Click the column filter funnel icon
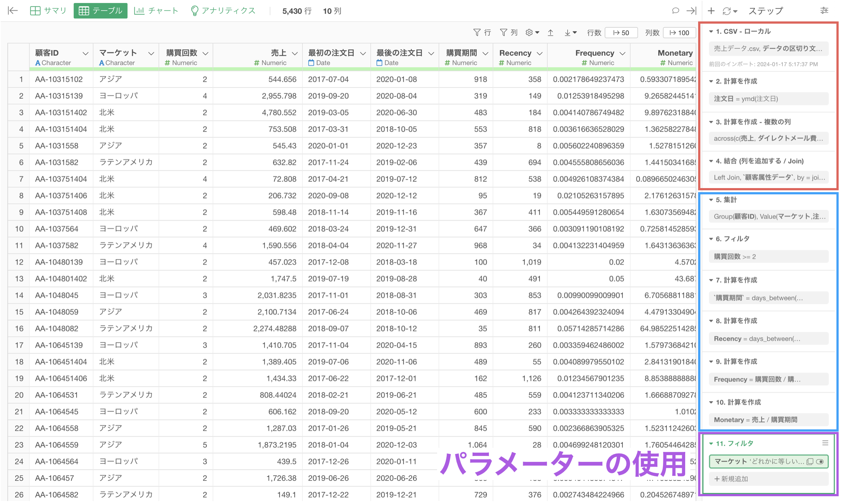This screenshot has width=849, height=504. pyautogui.click(x=503, y=33)
